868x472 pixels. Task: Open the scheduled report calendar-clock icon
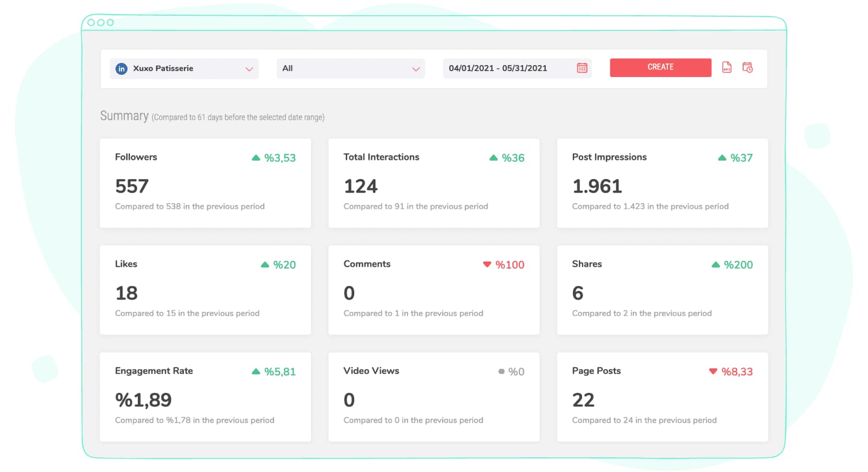pyautogui.click(x=748, y=67)
